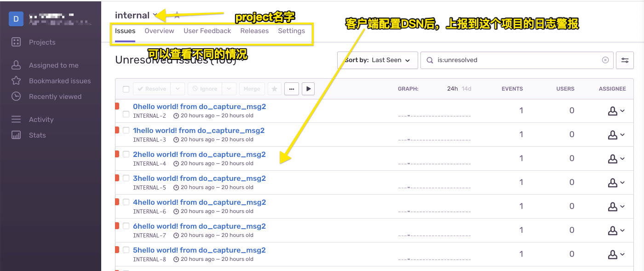Expand the Resolve options arrow
Image resolution: width=644 pixels, height=271 pixels.
178,89
